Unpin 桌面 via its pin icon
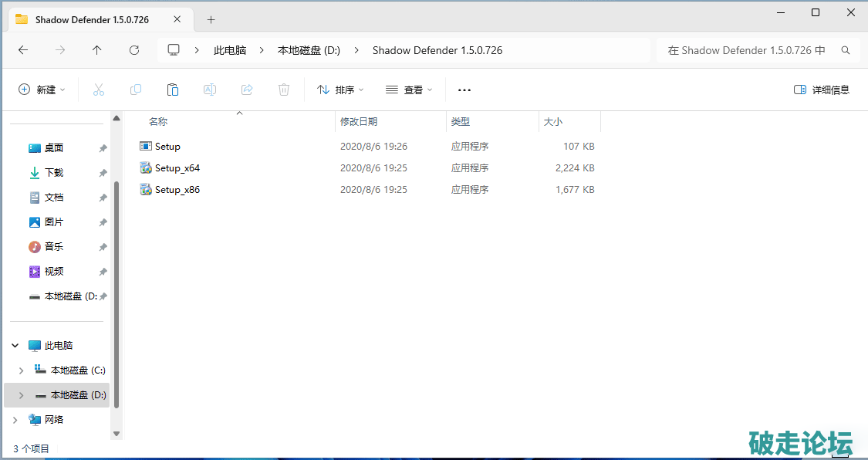Viewport: 868px width, 460px height. [103, 148]
